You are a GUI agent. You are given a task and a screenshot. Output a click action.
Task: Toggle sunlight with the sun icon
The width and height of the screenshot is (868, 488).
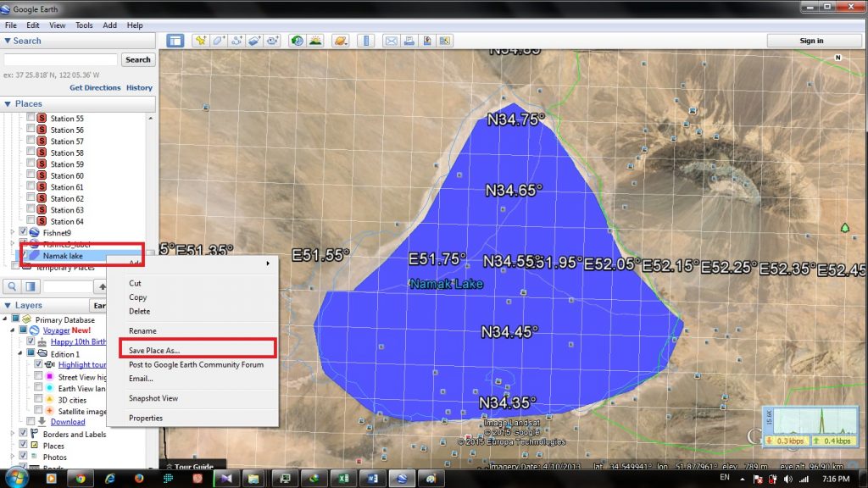(x=315, y=40)
